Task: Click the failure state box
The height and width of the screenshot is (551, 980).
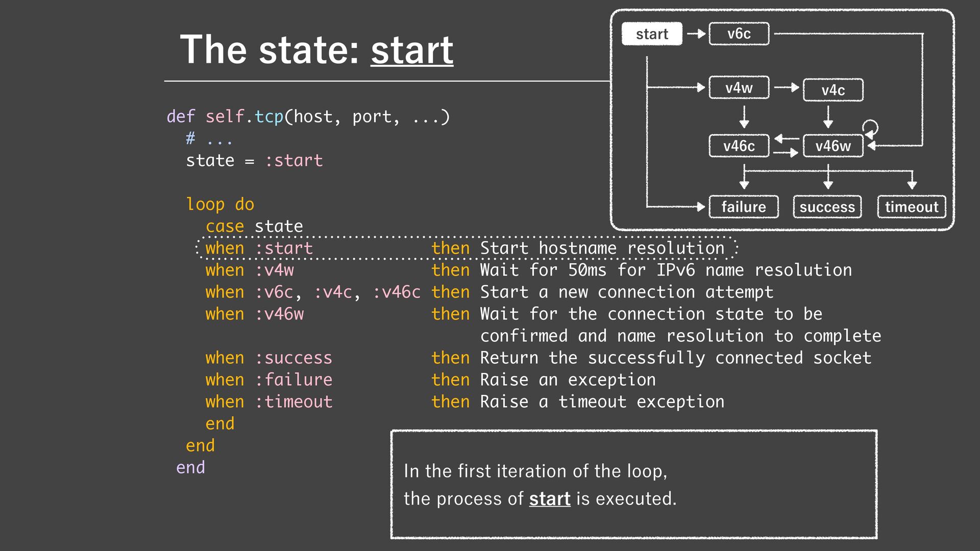Action: tap(744, 207)
